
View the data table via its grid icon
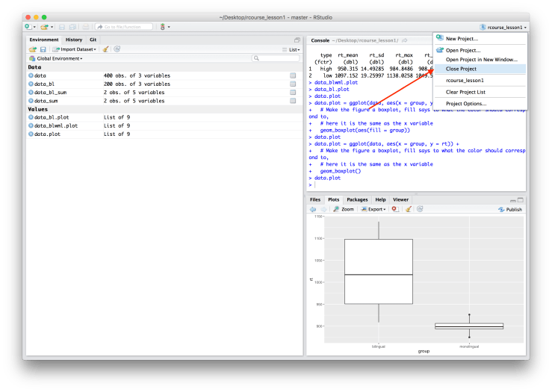click(293, 75)
